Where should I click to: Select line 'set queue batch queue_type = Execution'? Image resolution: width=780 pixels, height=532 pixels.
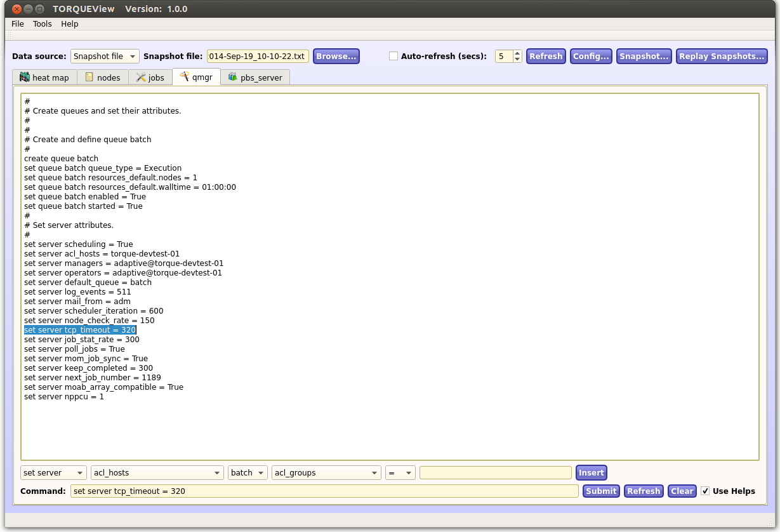(x=103, y=168)
